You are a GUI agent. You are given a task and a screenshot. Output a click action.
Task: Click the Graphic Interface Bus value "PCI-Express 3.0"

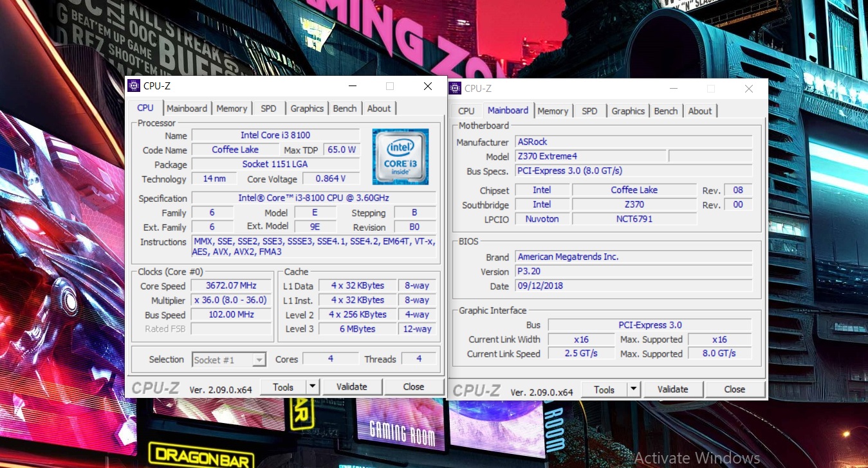click(x=650, y=325)
